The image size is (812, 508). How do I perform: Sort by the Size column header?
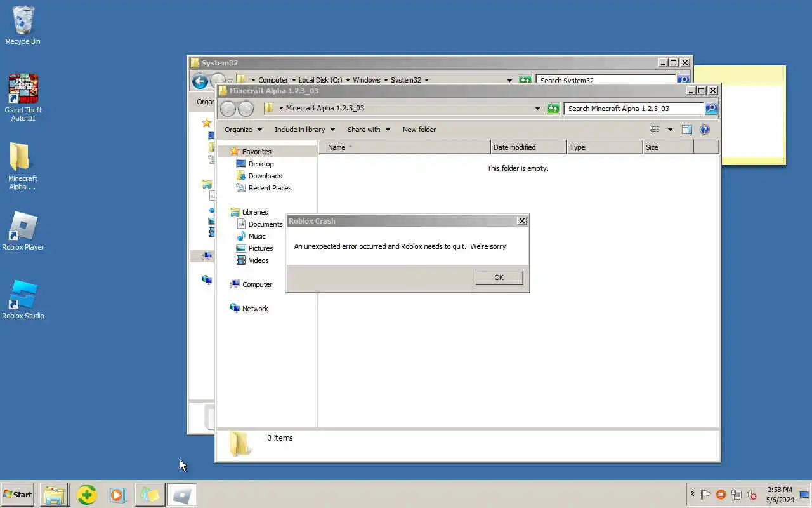tap(668, 147)
